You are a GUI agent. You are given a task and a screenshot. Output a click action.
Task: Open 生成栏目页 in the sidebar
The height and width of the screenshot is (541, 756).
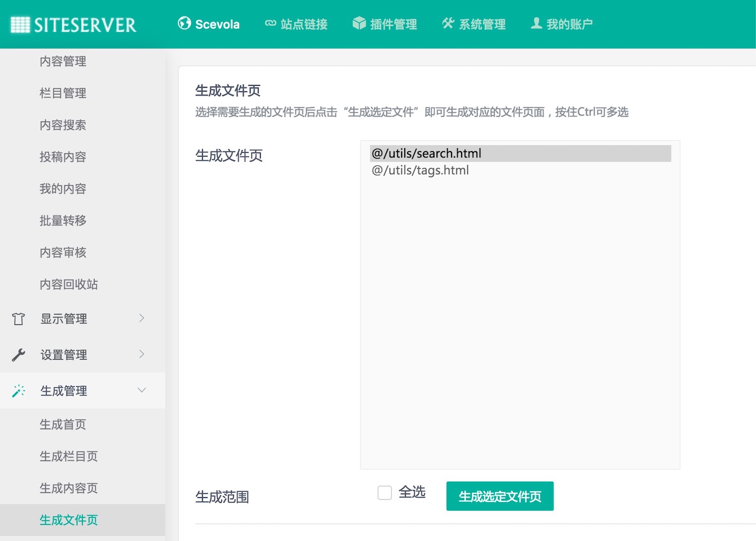tap(69, 456)
